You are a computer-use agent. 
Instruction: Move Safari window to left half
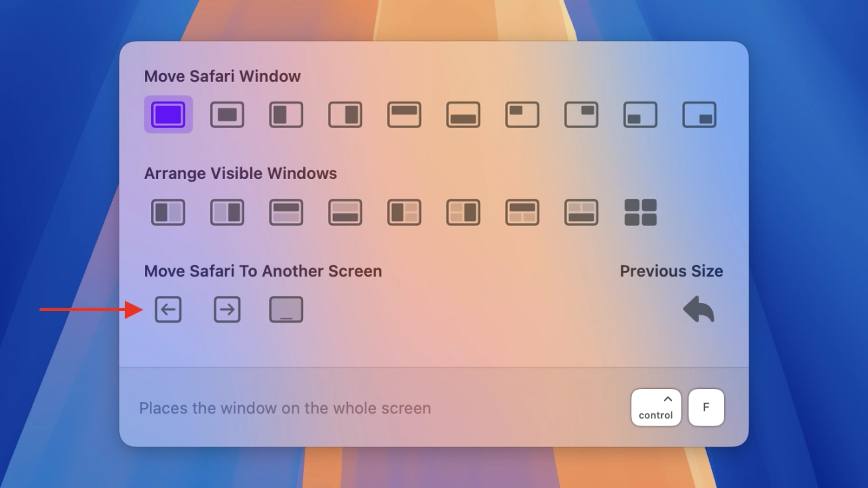click(286, 115)
